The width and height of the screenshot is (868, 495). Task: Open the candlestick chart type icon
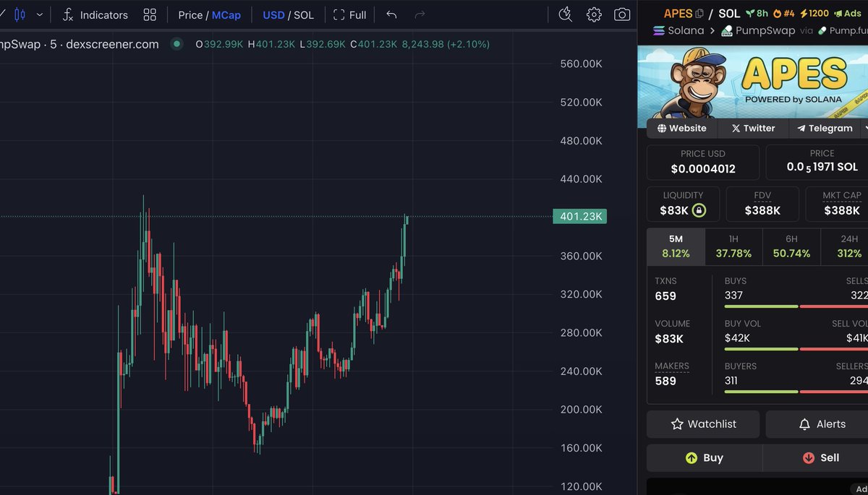(20, 14)
